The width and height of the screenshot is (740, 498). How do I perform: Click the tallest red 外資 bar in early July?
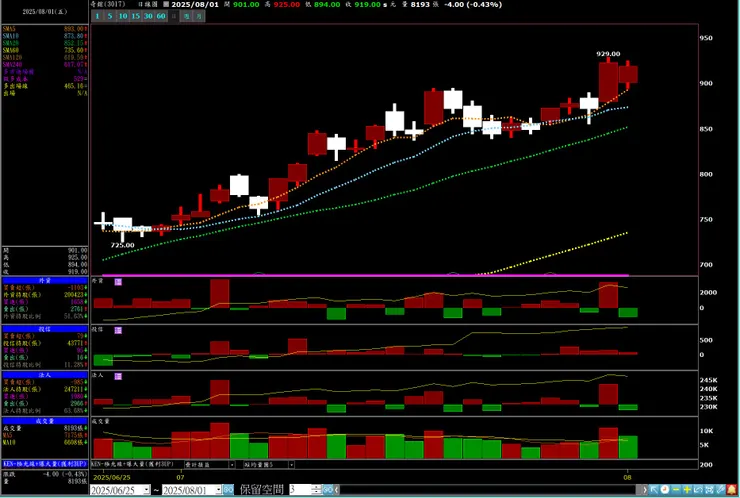[x=220, y=294]
